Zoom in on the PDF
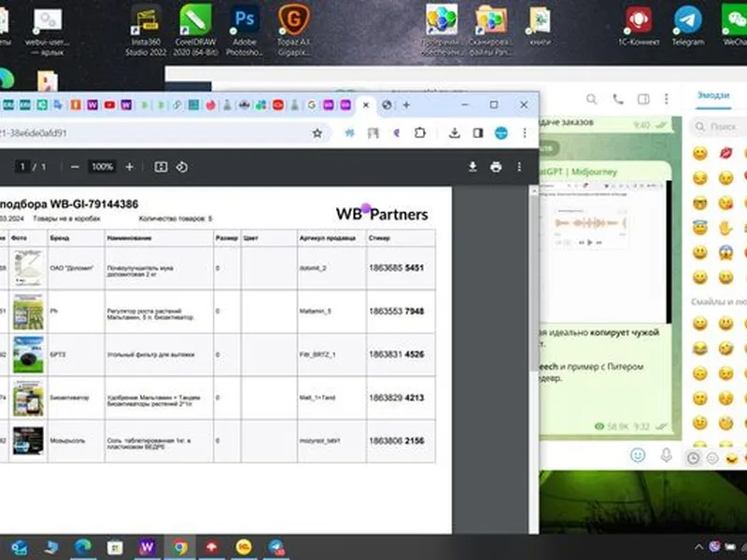 point(130,167)
